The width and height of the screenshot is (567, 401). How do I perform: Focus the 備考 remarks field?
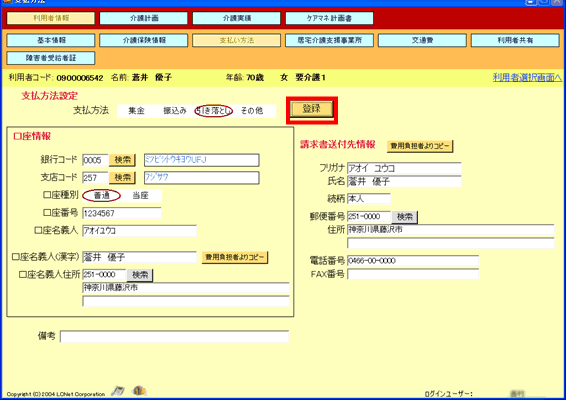tap(174, 336)
